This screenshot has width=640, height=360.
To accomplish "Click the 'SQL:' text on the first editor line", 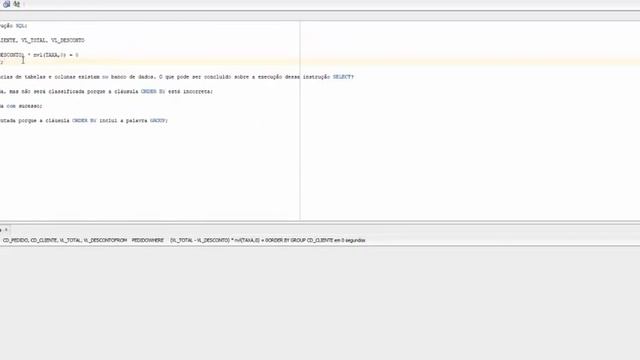I will tap(21, 26).
